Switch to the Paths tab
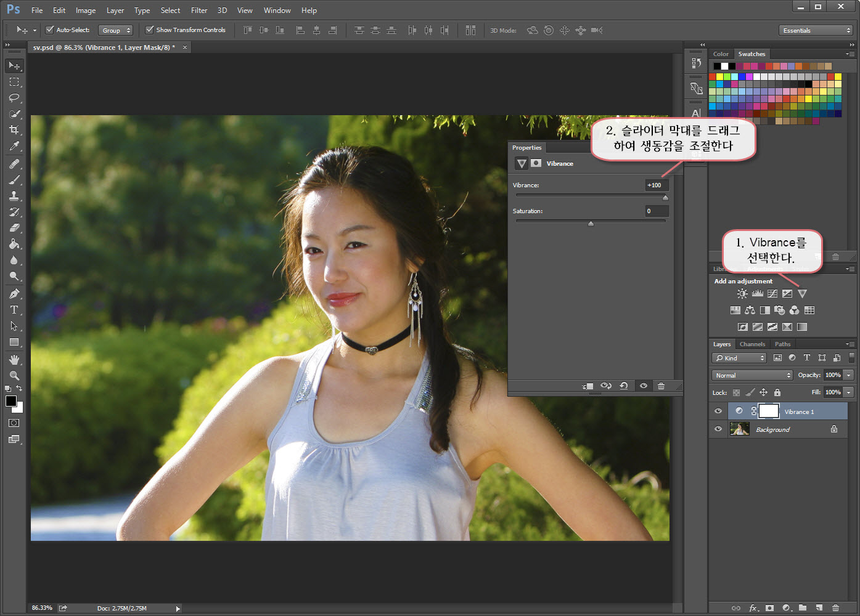 pos(782,344)
